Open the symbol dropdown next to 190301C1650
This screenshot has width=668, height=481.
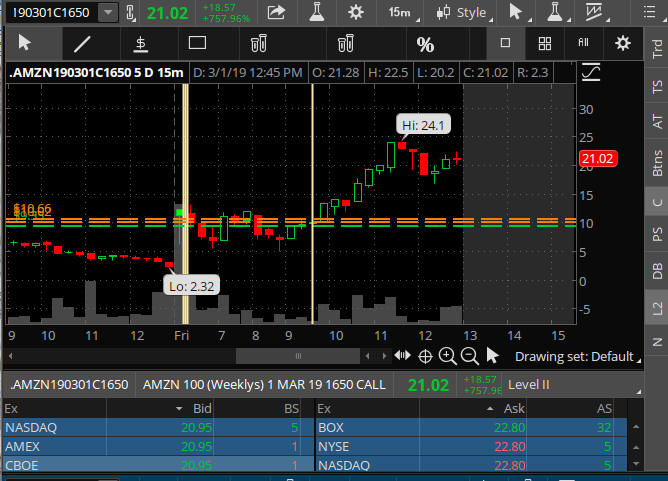(x=108, y=13)
